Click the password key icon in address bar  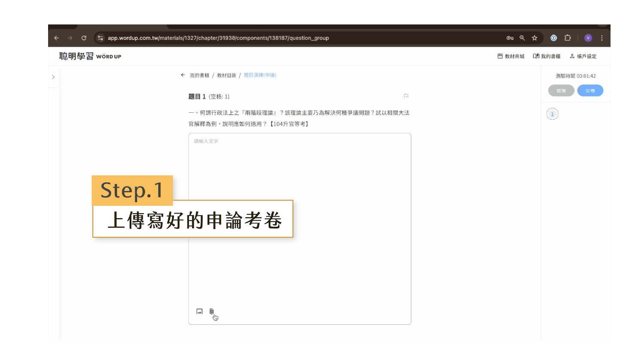click(510, 38)
